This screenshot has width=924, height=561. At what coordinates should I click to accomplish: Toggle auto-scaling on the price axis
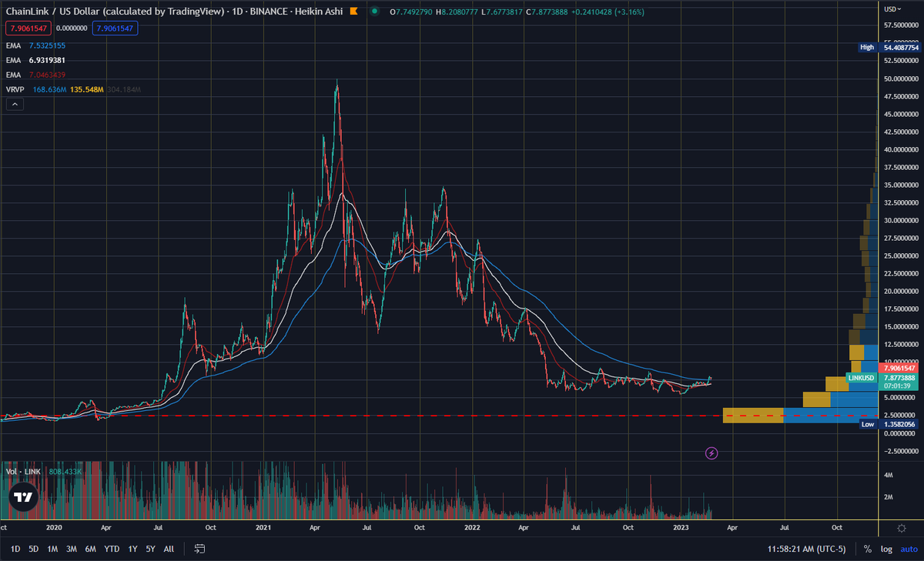[909, 549]
